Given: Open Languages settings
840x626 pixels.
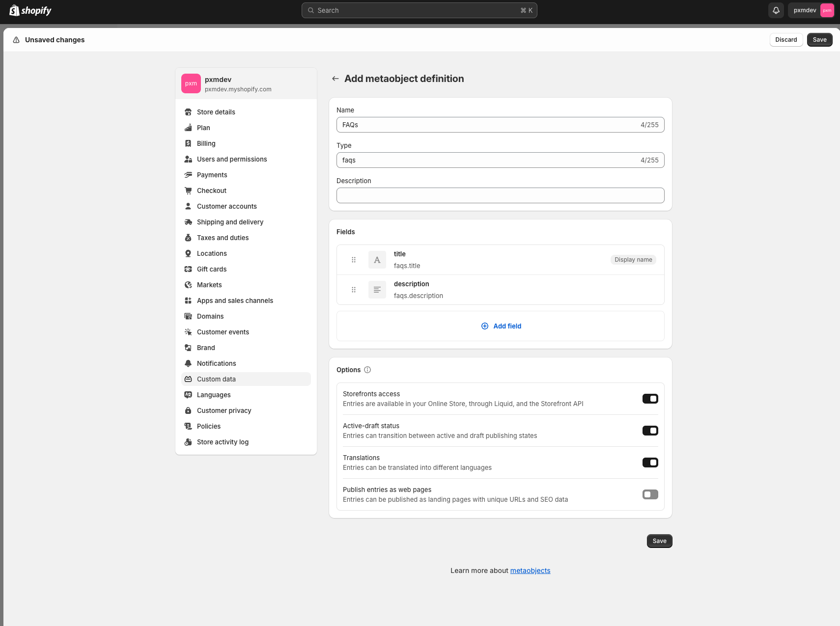Looking at the screenshot, I should tap(246, 395).
